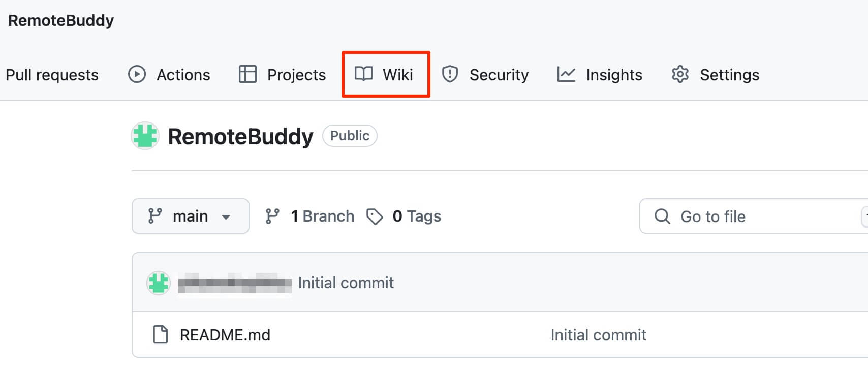This screenshot has width=868, height=372.
Task: Open the Actions tab
Action: click(169, 74)
